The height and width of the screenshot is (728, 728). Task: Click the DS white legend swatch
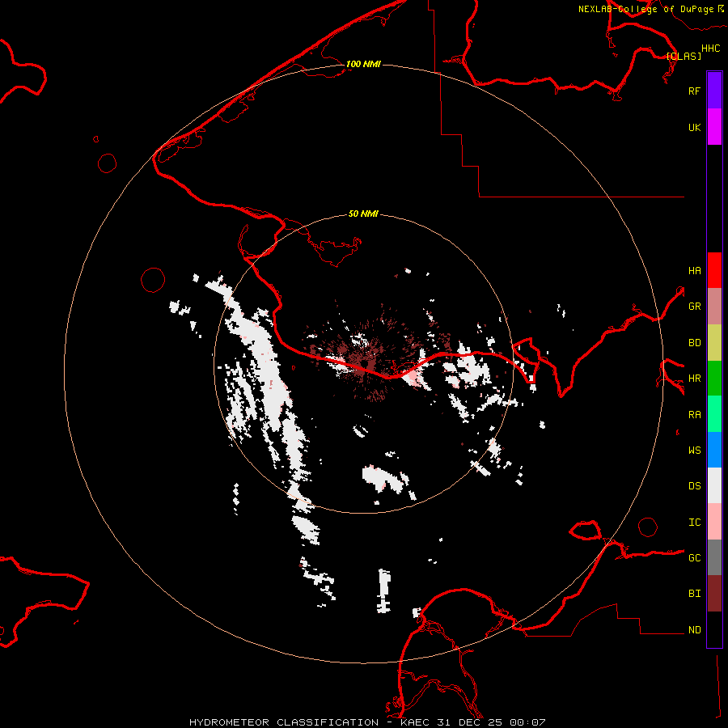coord(714,485)
